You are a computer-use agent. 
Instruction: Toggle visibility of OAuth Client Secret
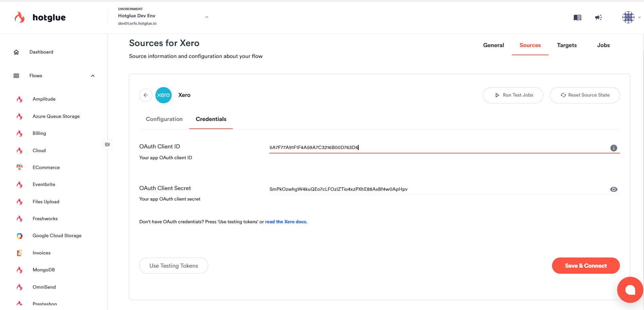[x=613, y=189]
